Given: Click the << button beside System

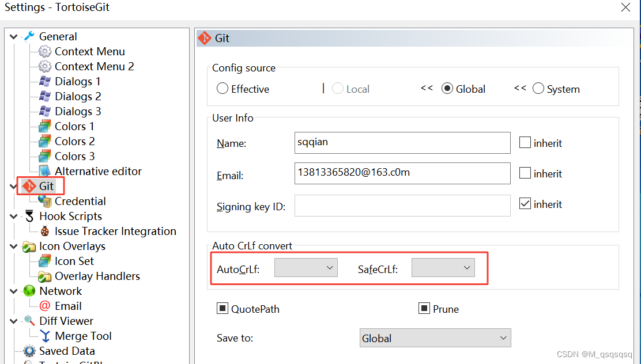Looking at the screenshot, I should 520,88.
